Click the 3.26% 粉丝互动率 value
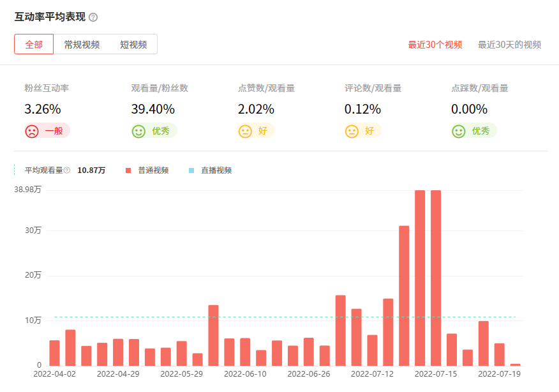 pyautogui.click(x=43, y=109)
